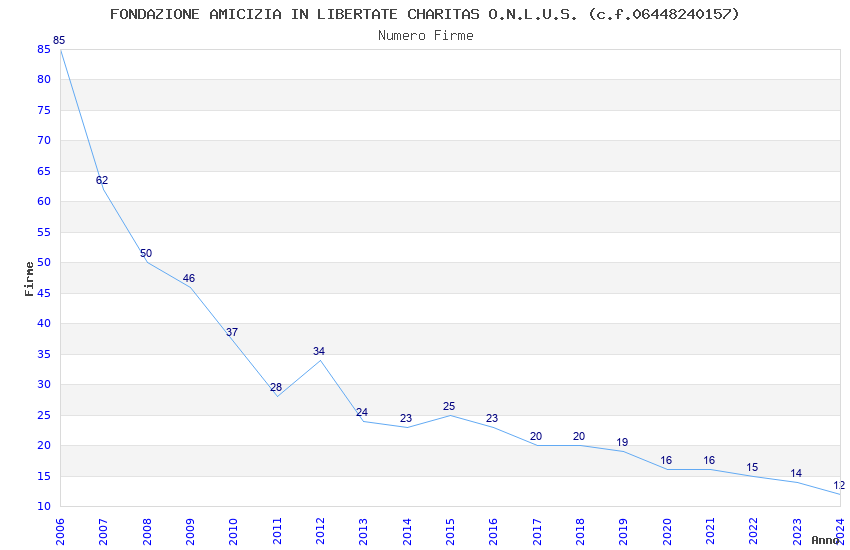Click x-axis year 2020

coord(667,531)
